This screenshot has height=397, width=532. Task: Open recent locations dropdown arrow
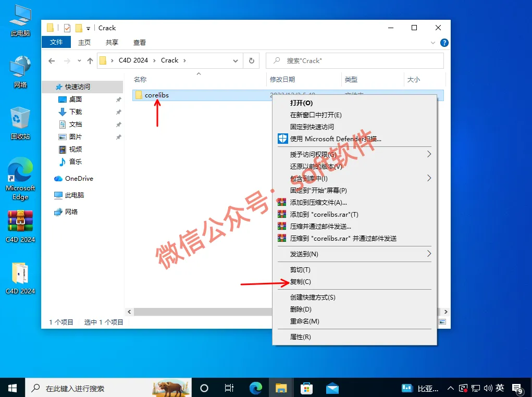click(79, 61)
